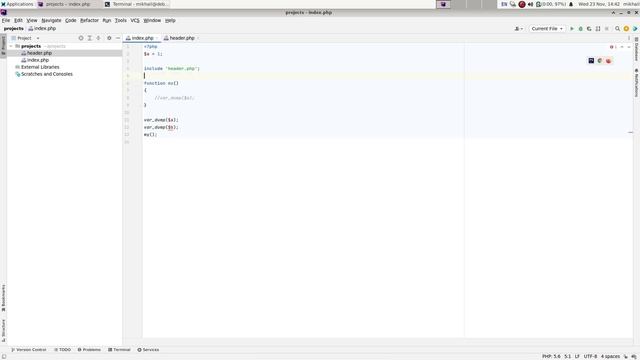This screenshot has height=360, width=640.
Task: Go to line indicator 5:1 in status bar
Action: (x=567, y=356)
